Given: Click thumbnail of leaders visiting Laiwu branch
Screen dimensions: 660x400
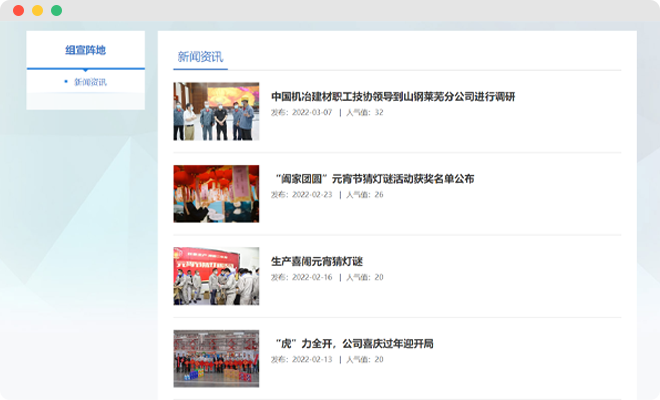Looking at the screenshot, I should tap(216, 111).
